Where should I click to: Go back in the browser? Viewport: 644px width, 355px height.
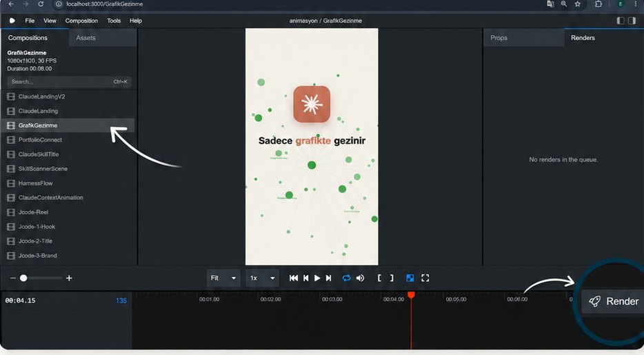coord(11,3)
